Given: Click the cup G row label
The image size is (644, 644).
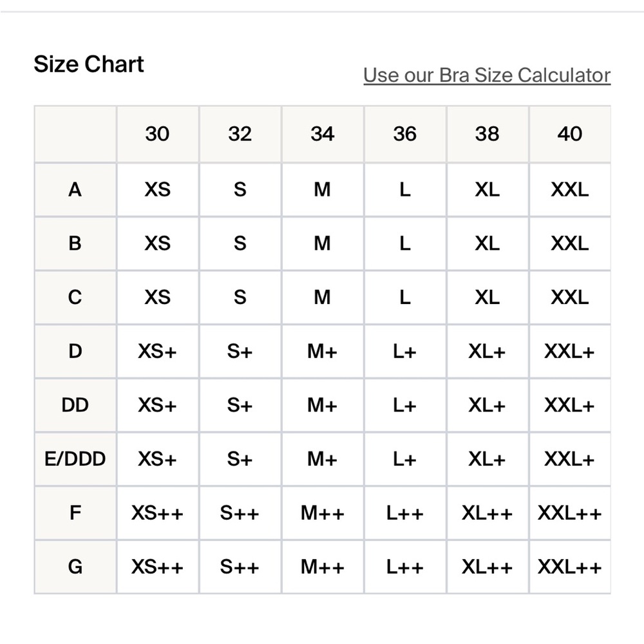Looking at the screenshot, I should 75,567.
